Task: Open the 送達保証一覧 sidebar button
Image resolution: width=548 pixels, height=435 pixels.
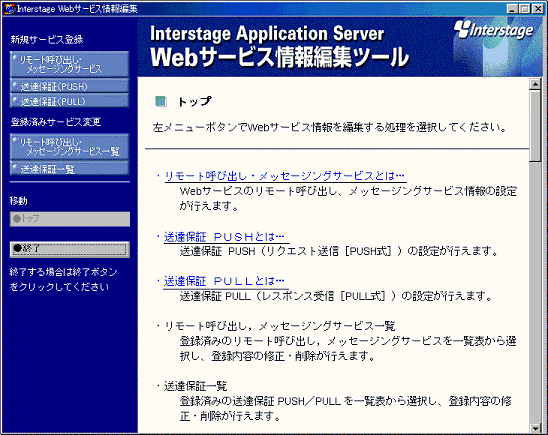Action: pos(70,168)
